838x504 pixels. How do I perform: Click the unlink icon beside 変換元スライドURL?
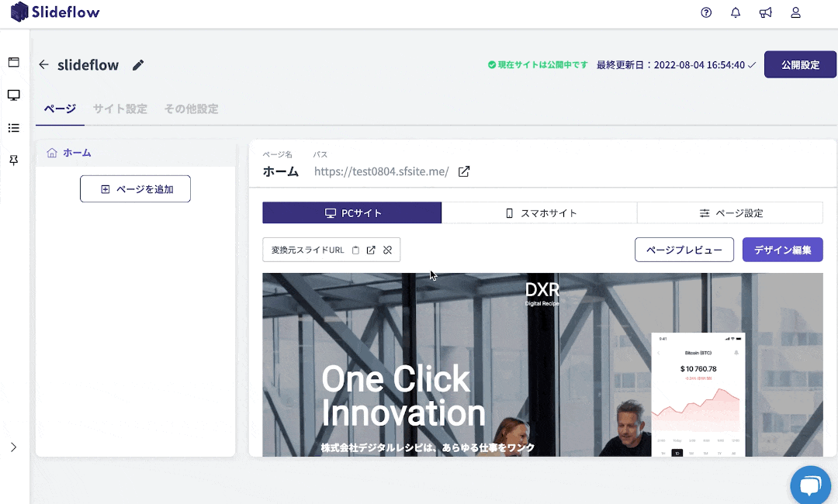387,250
